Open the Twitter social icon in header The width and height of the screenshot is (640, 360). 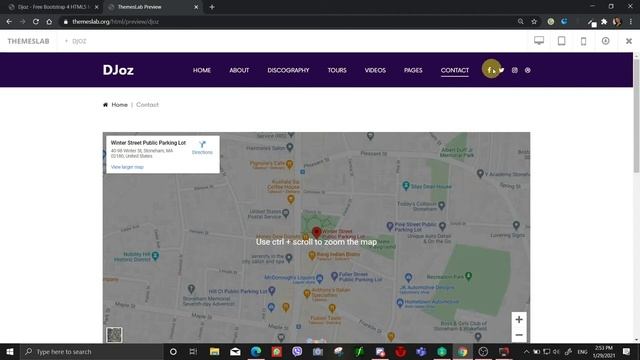[502, 70]
